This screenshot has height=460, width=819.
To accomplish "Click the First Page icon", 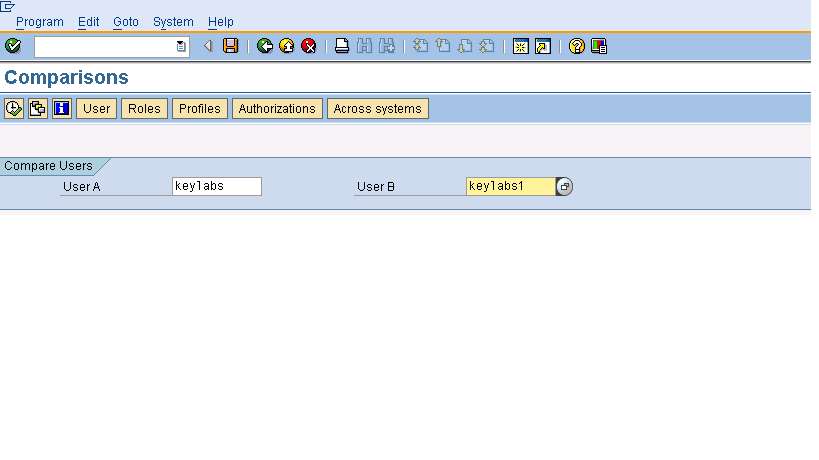I will click(420, 46).
